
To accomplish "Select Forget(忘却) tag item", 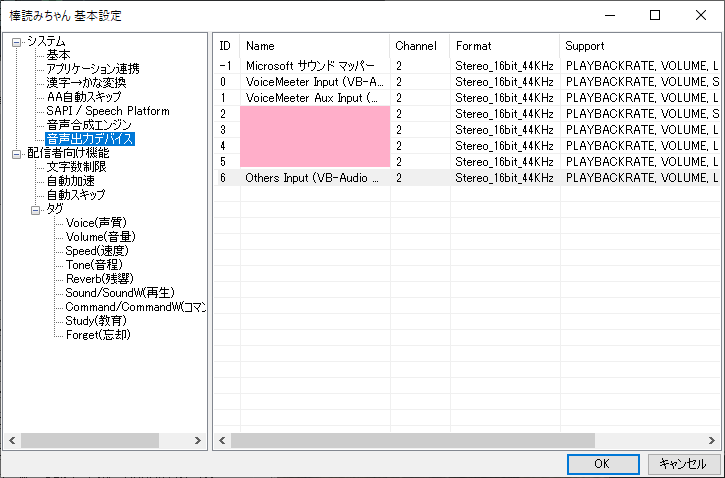I will (x=98, y=335).
